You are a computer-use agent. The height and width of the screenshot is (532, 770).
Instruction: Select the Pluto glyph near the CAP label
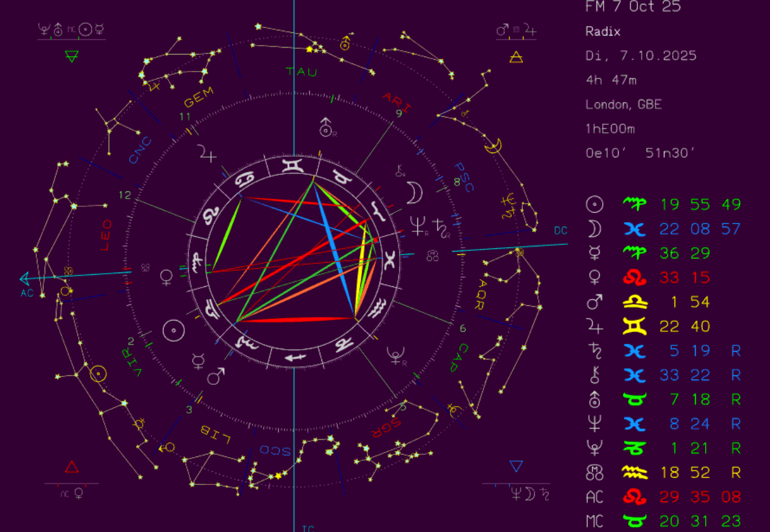[396, 356]
